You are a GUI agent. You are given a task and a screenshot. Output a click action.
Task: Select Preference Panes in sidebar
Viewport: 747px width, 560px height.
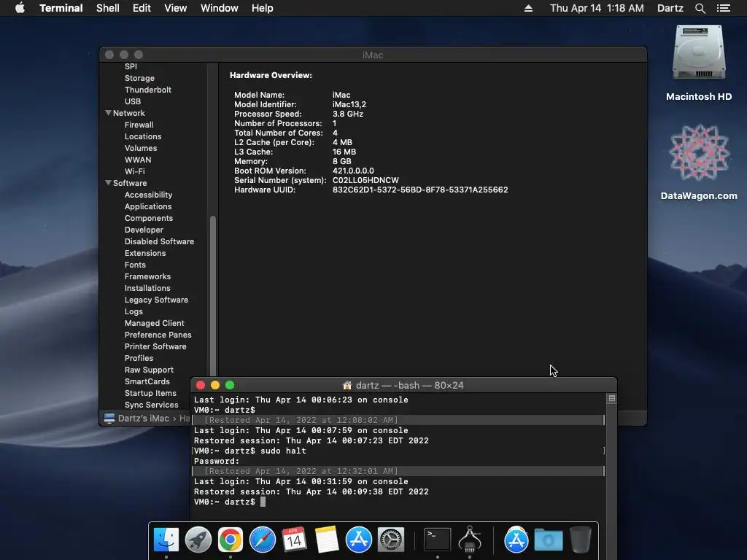158,335
